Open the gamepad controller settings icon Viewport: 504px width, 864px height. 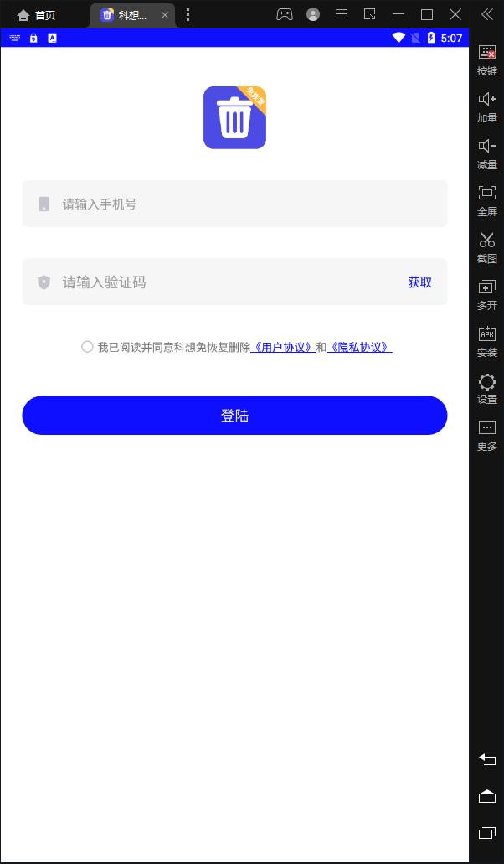(285, 14)
